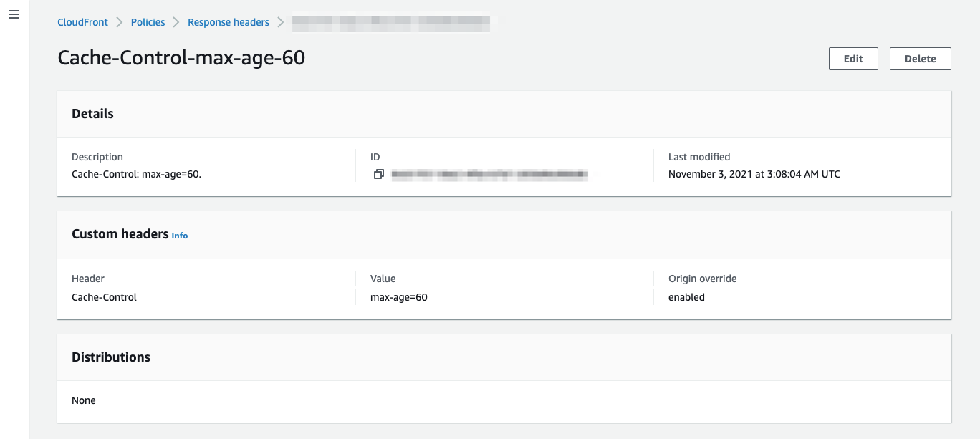Screen dimensions: 980x439
Task: Click the copy icon beside the blurred ID
Action: click(378, 174)
